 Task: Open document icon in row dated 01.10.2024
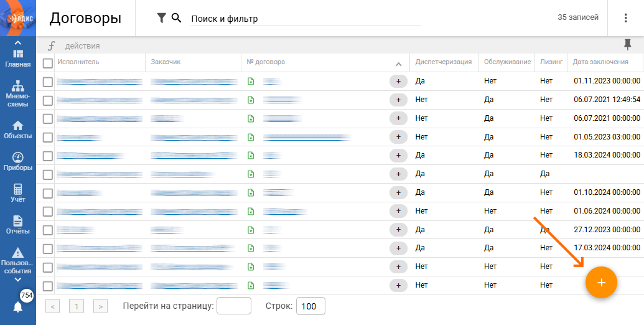[x=251, y=192]
